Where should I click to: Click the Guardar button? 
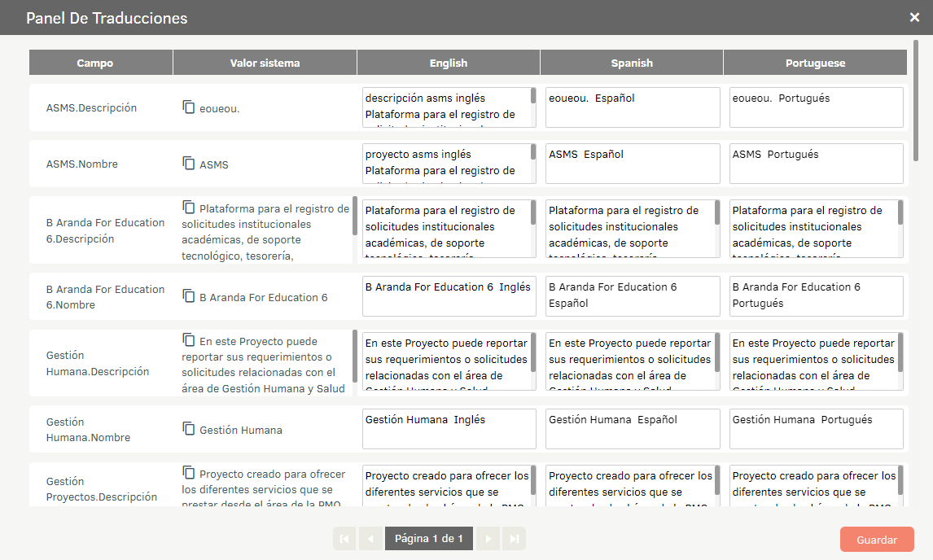(x=877, y=540)
